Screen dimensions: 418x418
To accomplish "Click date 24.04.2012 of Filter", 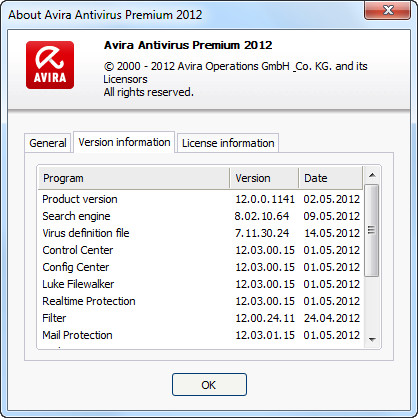I will click(332, 318).
